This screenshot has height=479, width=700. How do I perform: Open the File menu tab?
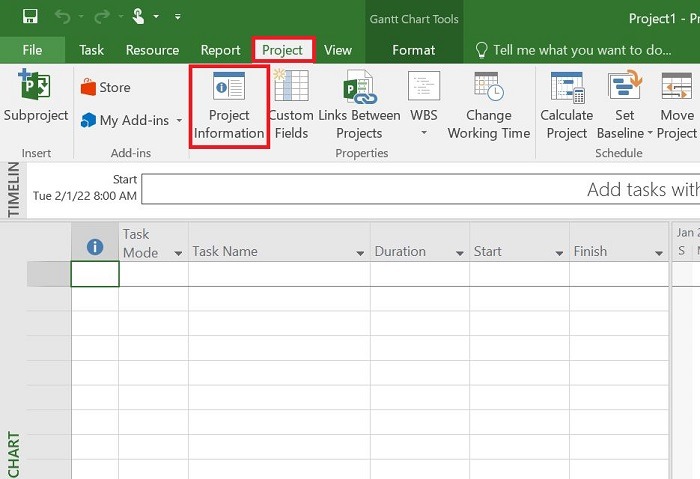[x=32, y=50]
